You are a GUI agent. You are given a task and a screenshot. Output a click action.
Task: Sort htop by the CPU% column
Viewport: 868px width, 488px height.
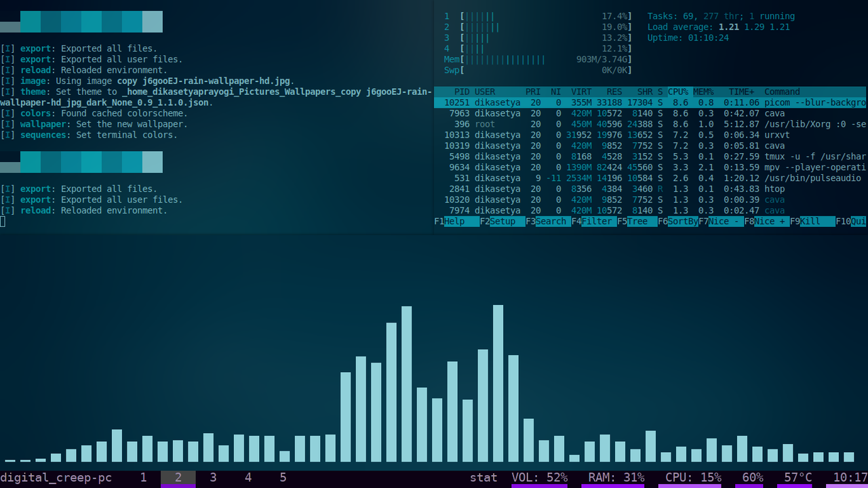click(678, 91)
